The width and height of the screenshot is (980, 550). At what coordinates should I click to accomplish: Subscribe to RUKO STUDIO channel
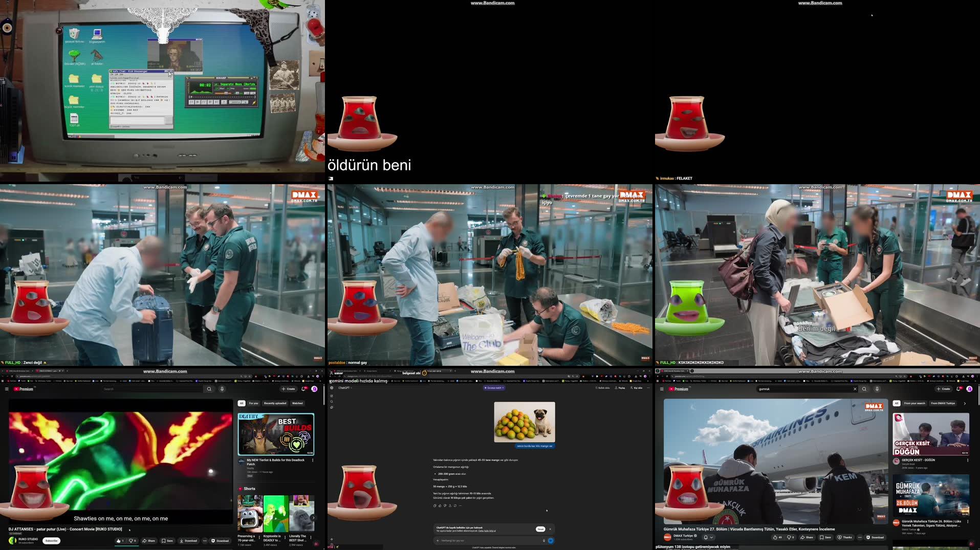pos(51,540)
